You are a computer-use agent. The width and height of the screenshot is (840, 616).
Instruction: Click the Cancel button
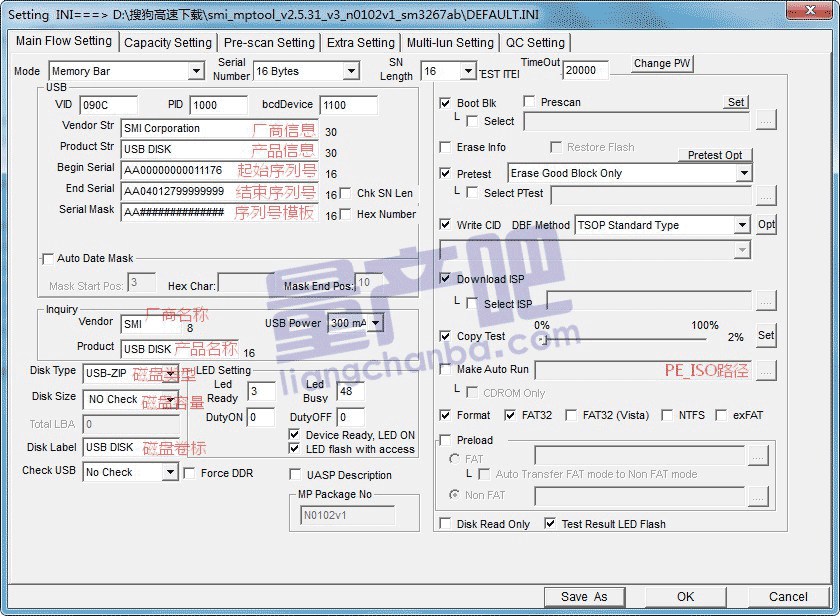point(788,597)
